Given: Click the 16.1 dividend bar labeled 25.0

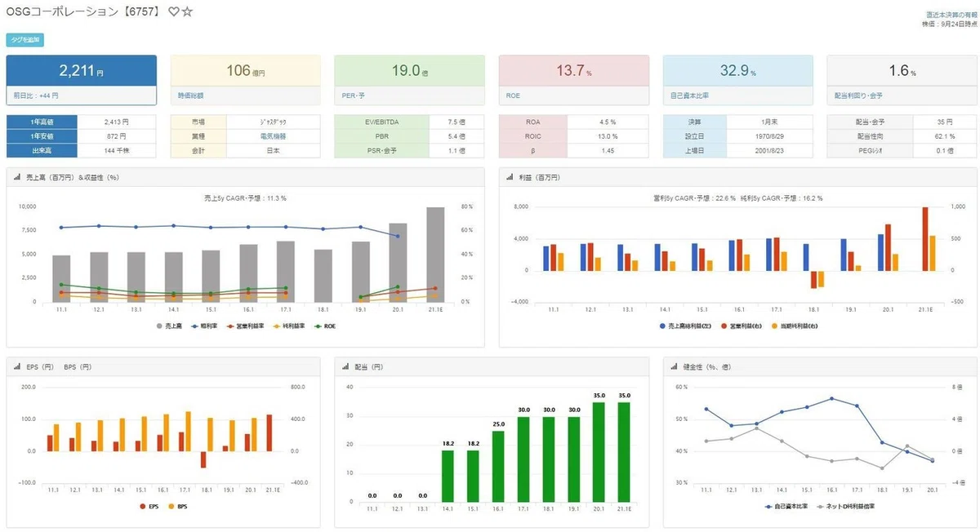Looking at the screenshot, I should 497,466.
